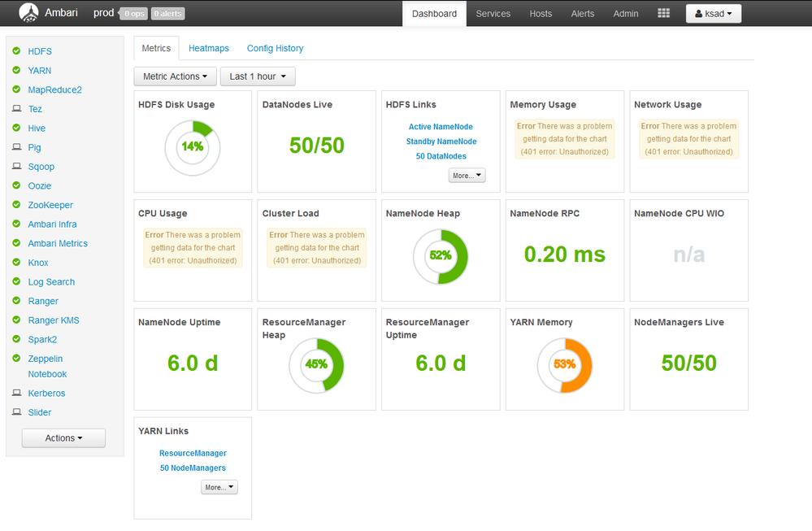Click the NodeManagers Live 50/50 value

(689, 363)
